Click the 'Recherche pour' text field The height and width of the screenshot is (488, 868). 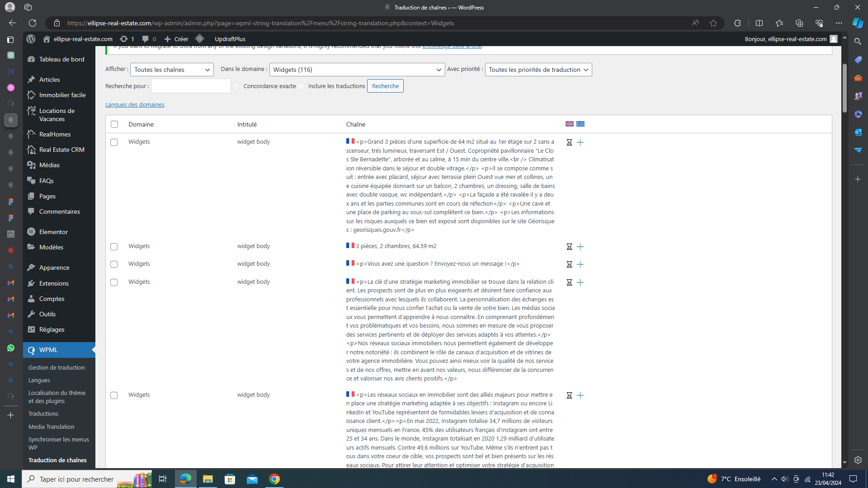pyautogui.click(x=191, y=86)
